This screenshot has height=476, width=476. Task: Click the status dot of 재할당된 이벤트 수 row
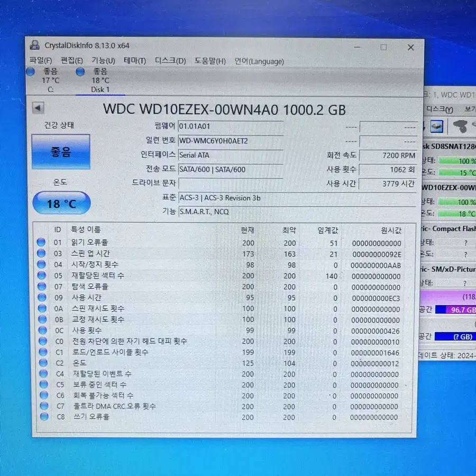(x=43, y=373)
